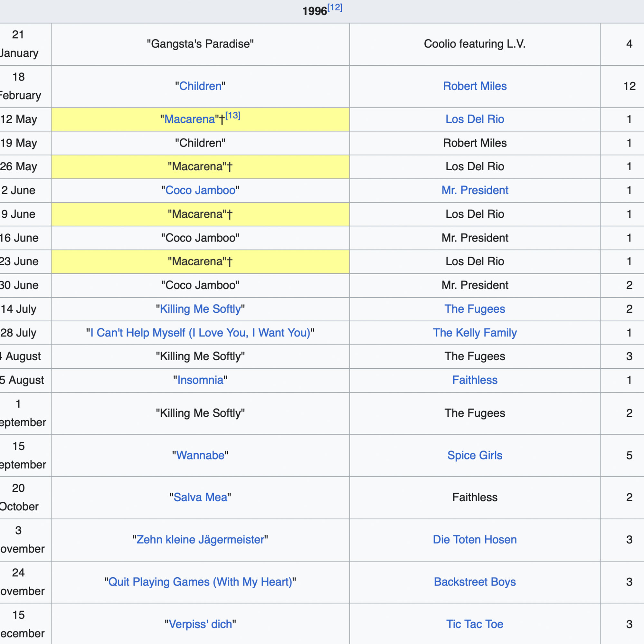Click the "14 July" date cell

click(x=25, y=309)
